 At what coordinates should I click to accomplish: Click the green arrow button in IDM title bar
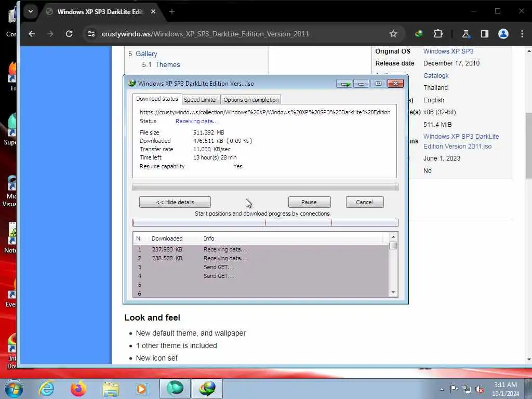[x=345, y=84]
